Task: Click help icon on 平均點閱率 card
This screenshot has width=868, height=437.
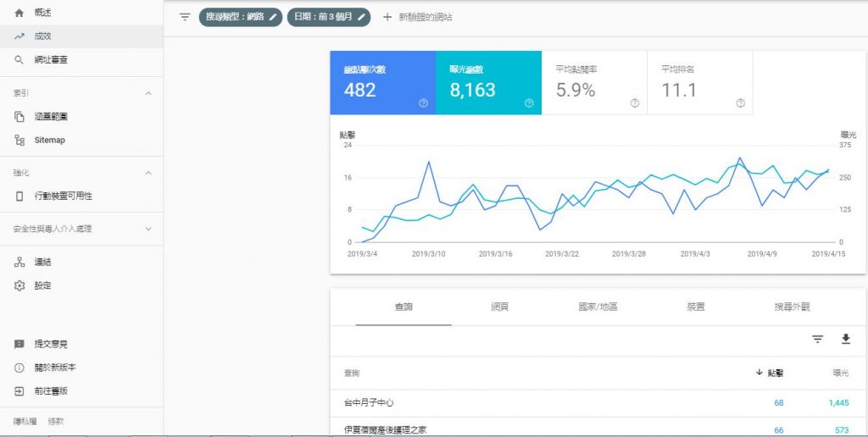Action: (634, 103)
